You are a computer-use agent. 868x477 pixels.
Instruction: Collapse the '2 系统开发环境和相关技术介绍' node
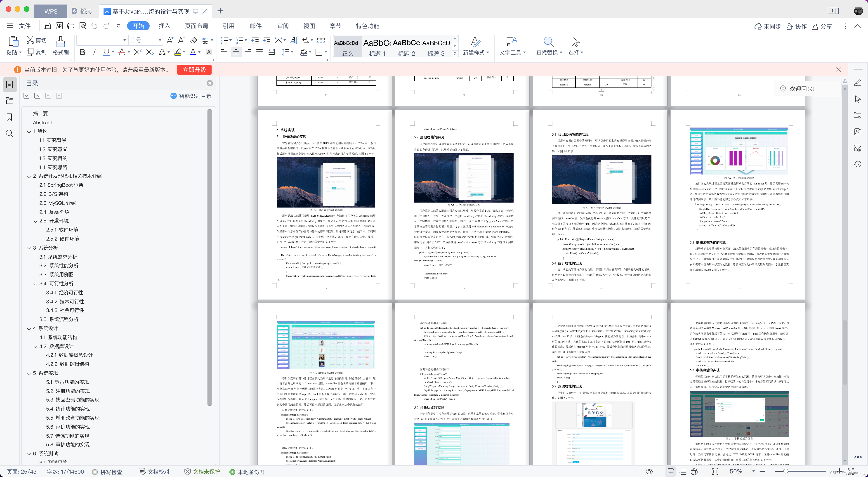(29, 176)
